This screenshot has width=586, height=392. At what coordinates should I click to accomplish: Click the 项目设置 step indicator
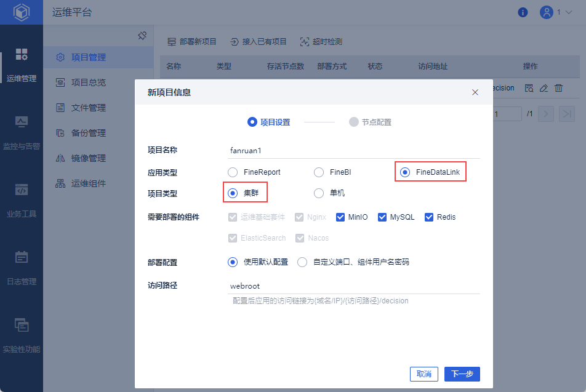tap(269, 122)
